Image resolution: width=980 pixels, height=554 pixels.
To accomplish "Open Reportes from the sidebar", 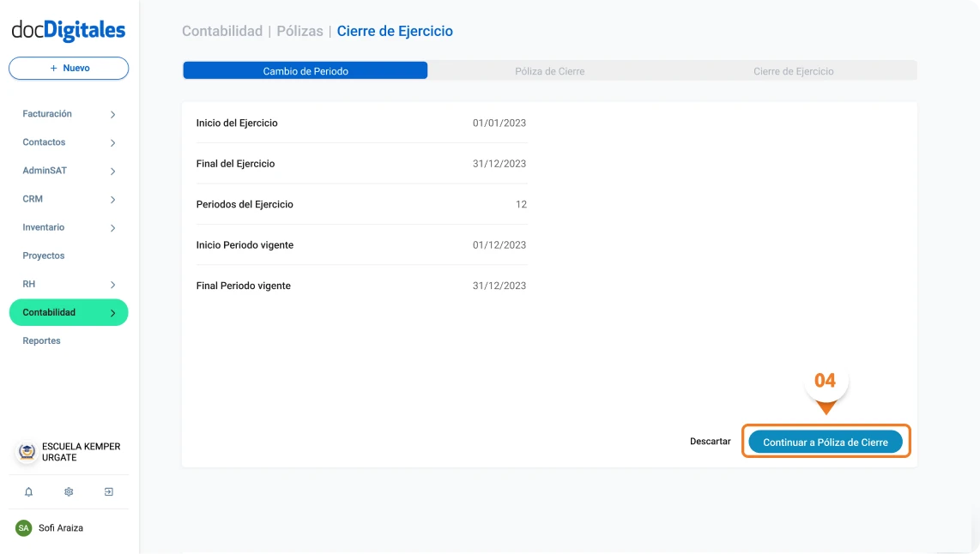I will point(40,340).
